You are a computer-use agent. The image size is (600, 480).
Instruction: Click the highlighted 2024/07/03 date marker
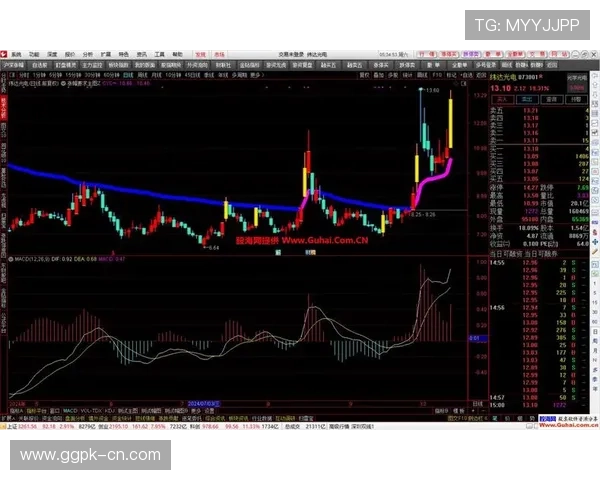[204, 404]
